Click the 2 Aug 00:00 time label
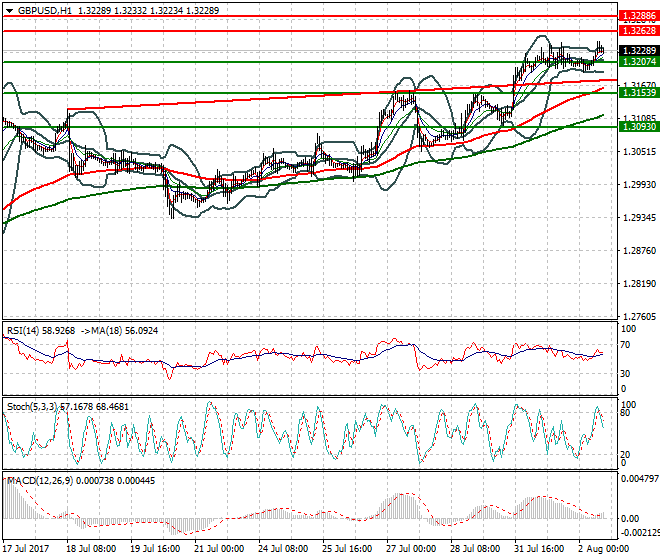 pyautogui.click(x=603, y=549)
